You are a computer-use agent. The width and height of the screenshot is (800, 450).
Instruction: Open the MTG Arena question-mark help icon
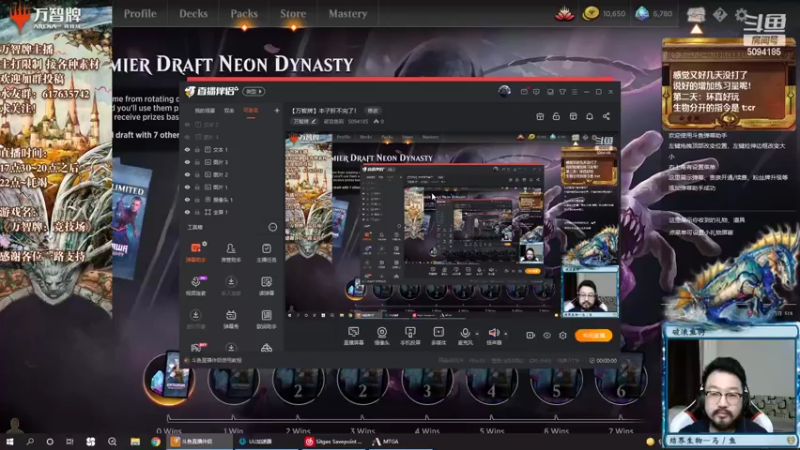(x=719, y=14)
